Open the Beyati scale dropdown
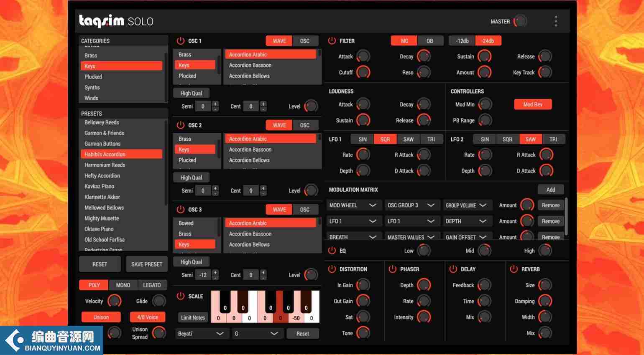644x355 pixels. point(202,334)
